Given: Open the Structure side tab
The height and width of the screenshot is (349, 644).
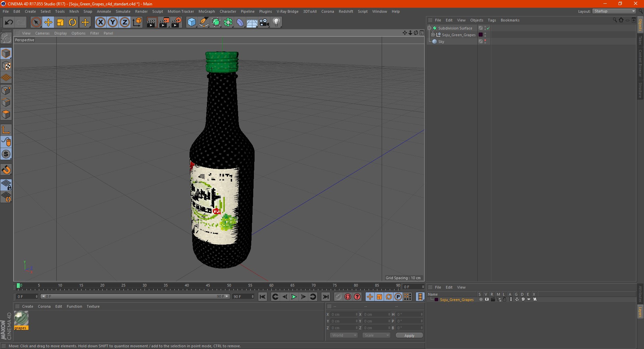Looking at the screenshot, I should (640, 90).
